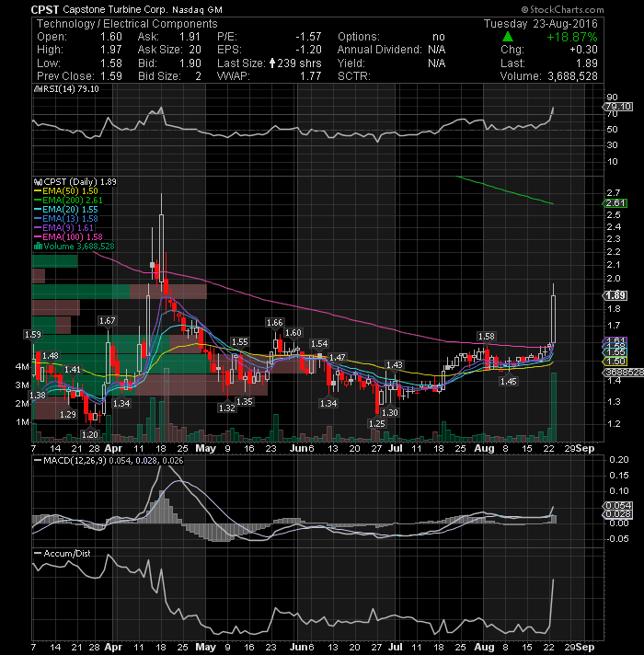Click the 1.25 low price annotation
The width and height of the screenshot is (644, 655).
(x=376, y=423)
